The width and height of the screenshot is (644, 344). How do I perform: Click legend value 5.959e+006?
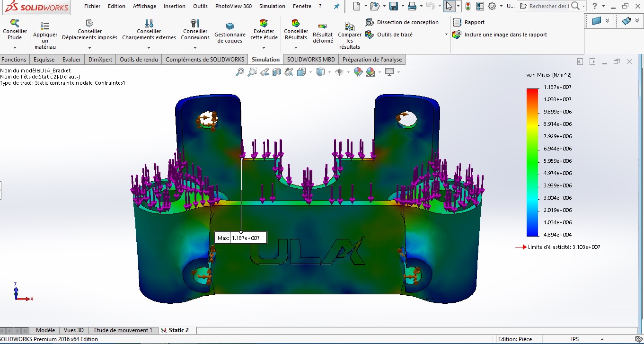tap(557, 161)
